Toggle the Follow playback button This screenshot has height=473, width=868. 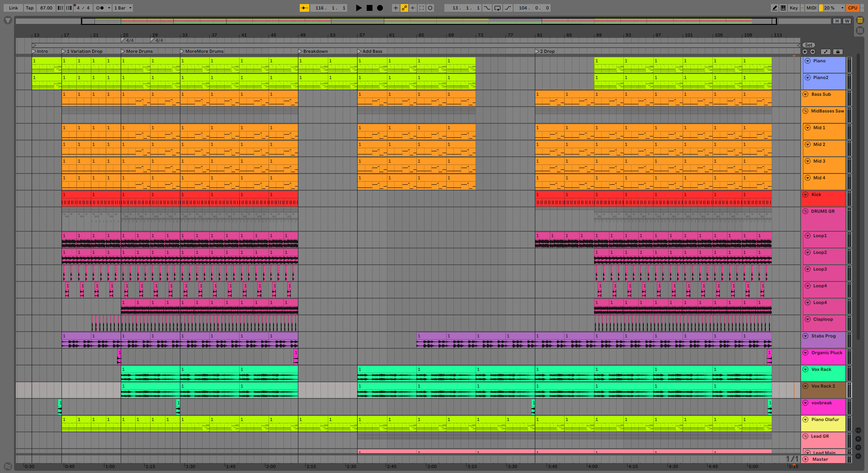tap(304, 8)
